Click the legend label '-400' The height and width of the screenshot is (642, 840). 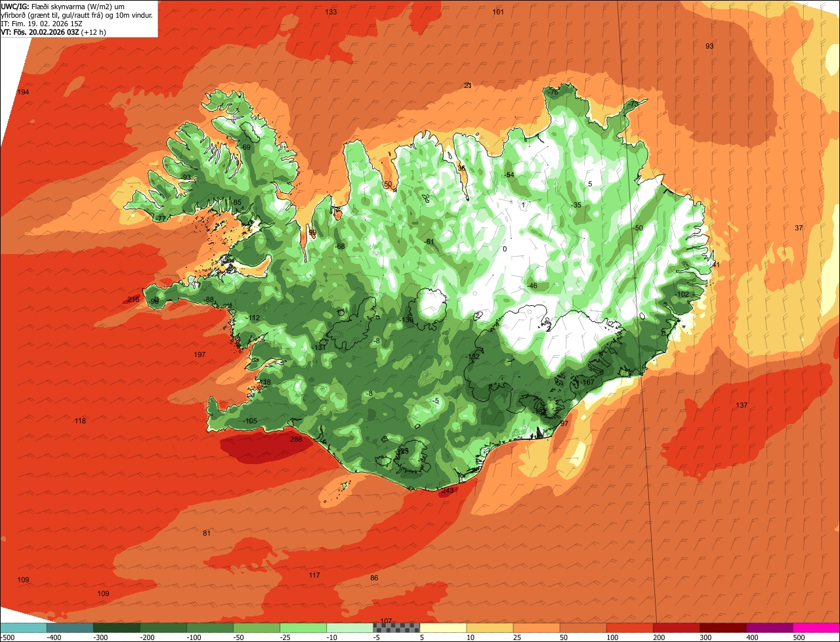pos(54,637)
